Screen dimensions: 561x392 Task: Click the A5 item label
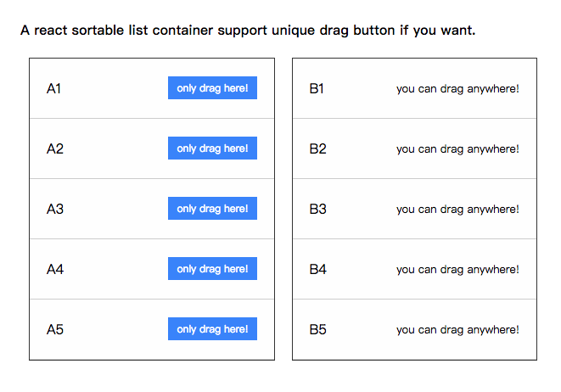pos(54,329)
